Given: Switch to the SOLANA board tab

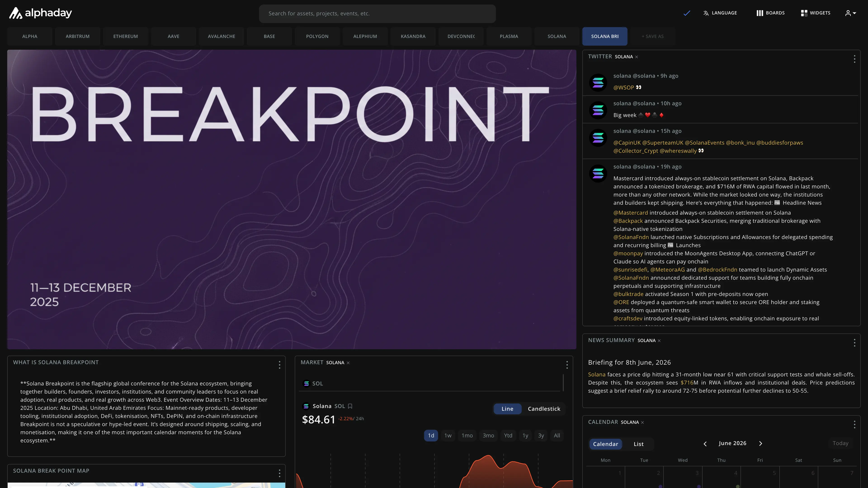Looking at the screenshot, I should (x=557, y=36).
